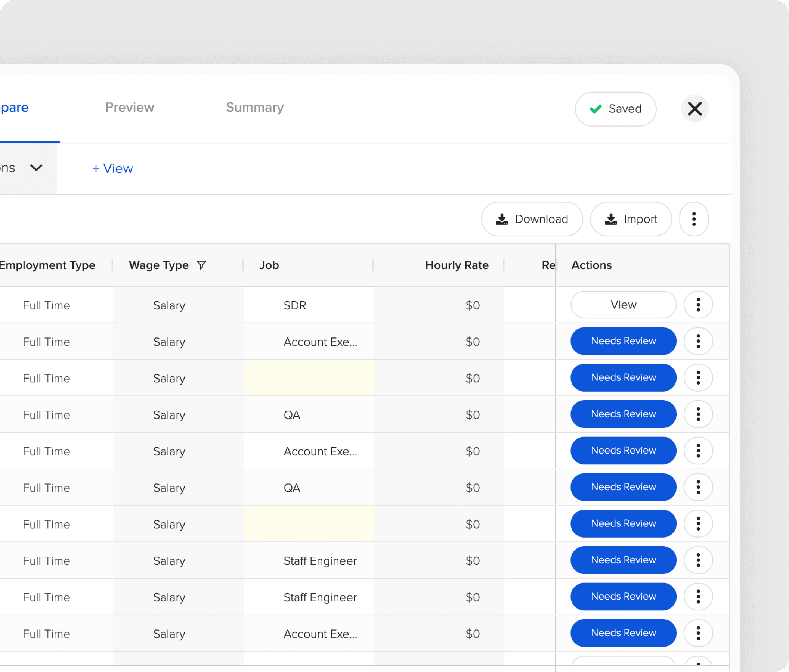Open the three-dot menu beside Import
Image resolution: width=789 pixels, height=672 pixels.
(x=694, y=219)
